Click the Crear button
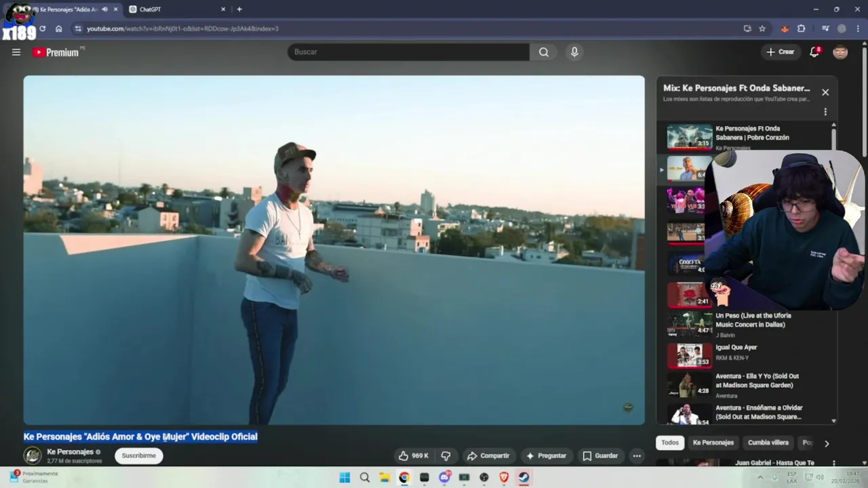Viewport: 868px width, 488px height. point(780,52)
